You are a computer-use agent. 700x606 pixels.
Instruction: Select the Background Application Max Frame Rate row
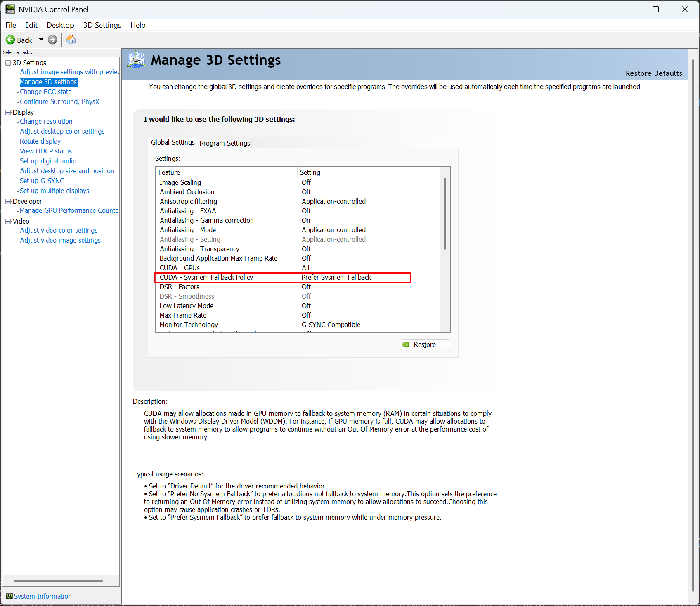pos(297,258)
